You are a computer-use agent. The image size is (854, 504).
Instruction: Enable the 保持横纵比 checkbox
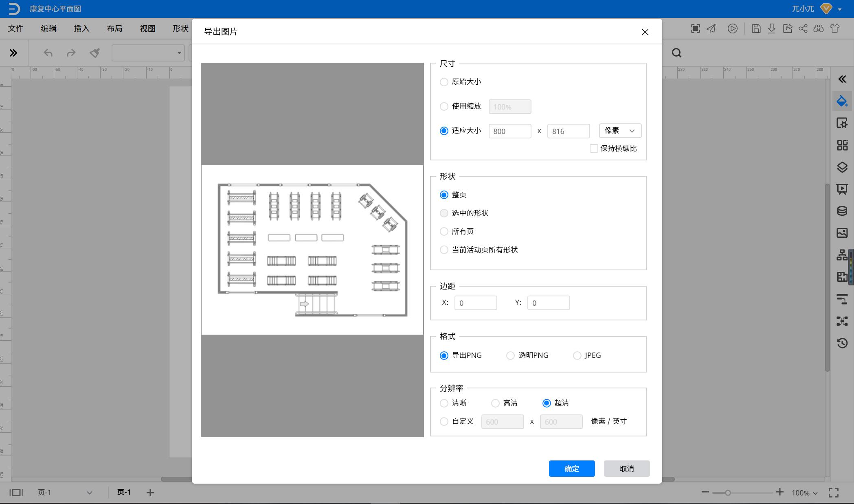(x=594, y=148)
